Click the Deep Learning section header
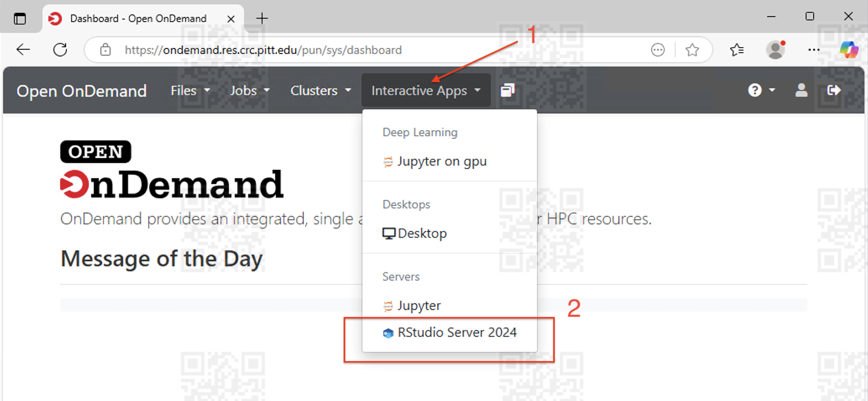 420,132
